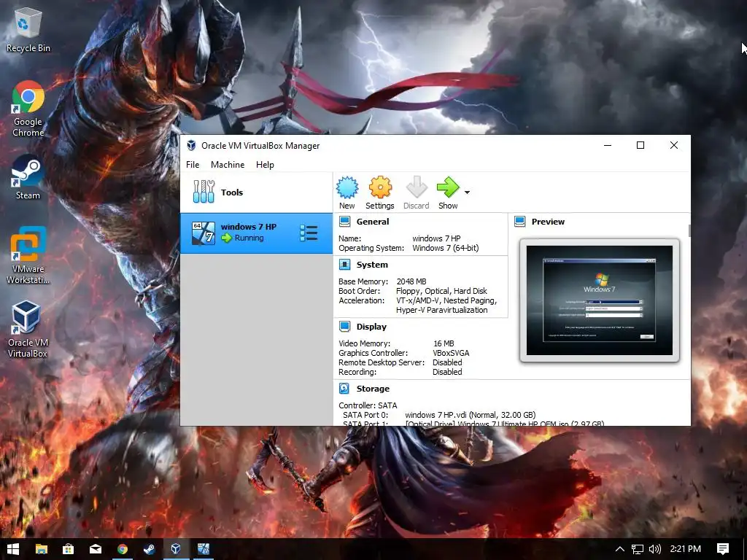Show hidden system tray icons
This screenshot has height=560, width=747.
[x=620, y=549]
